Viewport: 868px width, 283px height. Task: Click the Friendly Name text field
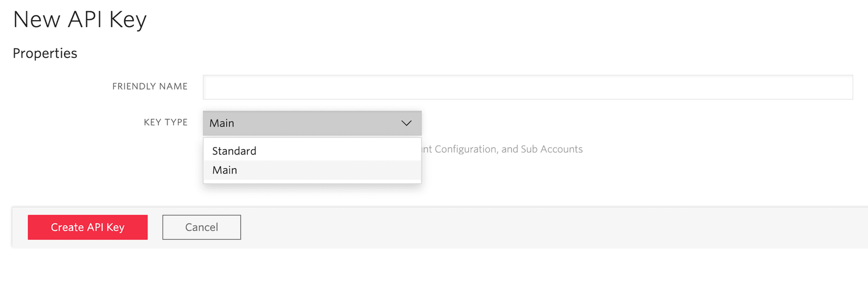[x=527, y=87]
